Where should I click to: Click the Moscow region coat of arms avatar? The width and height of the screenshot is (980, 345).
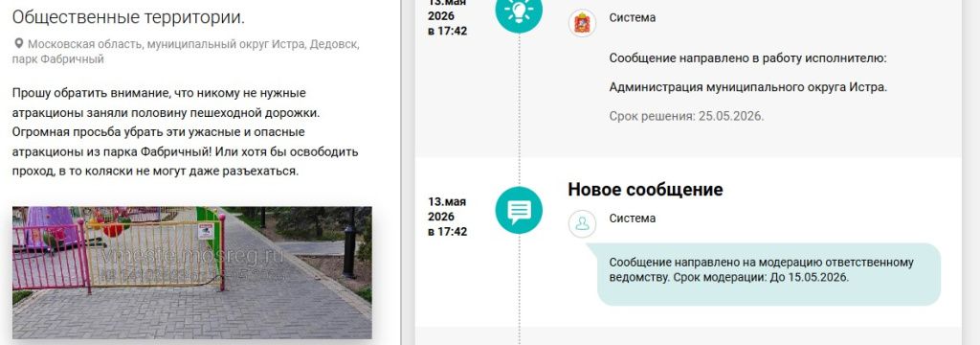point(582,23)
